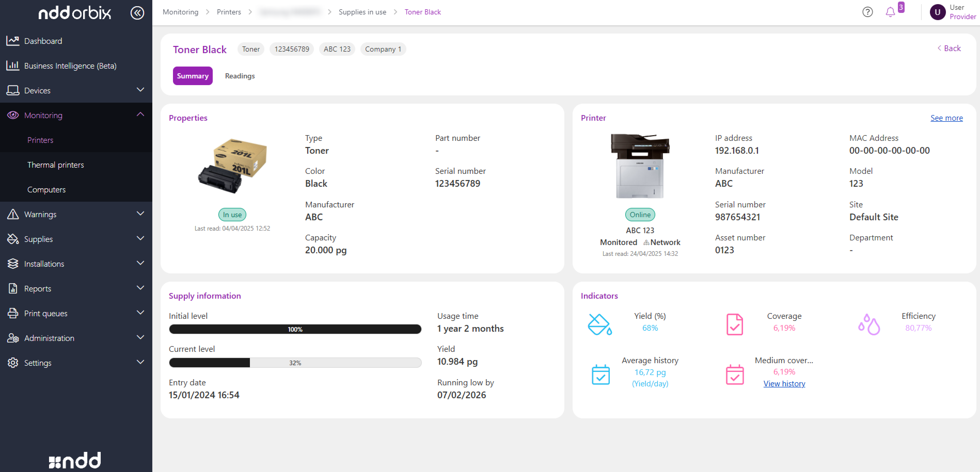Click the toner cartridge product image
This screenshot has width=980, height=472.
(232, 166)
